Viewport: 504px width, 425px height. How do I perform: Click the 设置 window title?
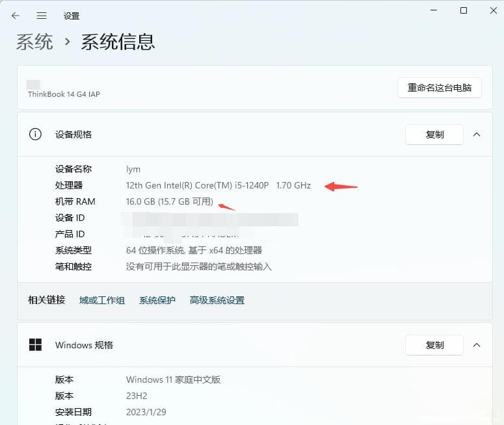point(72,16)
